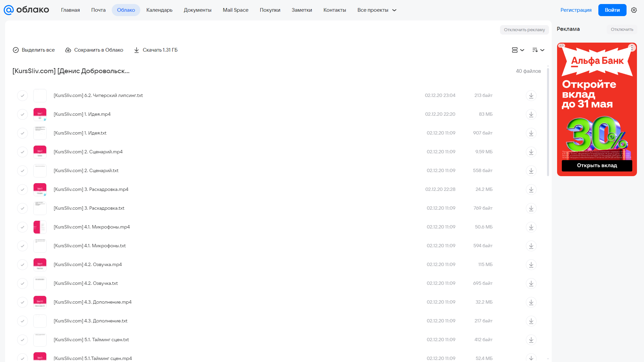This screenshot has width=644, height=362.
Task: Click the download icon for 4.2. Озвучка.mp4
Action: click(531, 265)
